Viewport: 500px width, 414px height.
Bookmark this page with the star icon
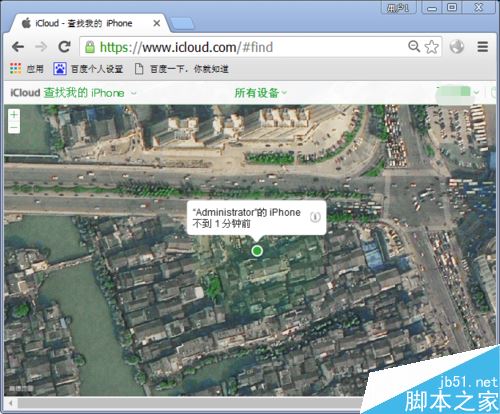[432, 47]
